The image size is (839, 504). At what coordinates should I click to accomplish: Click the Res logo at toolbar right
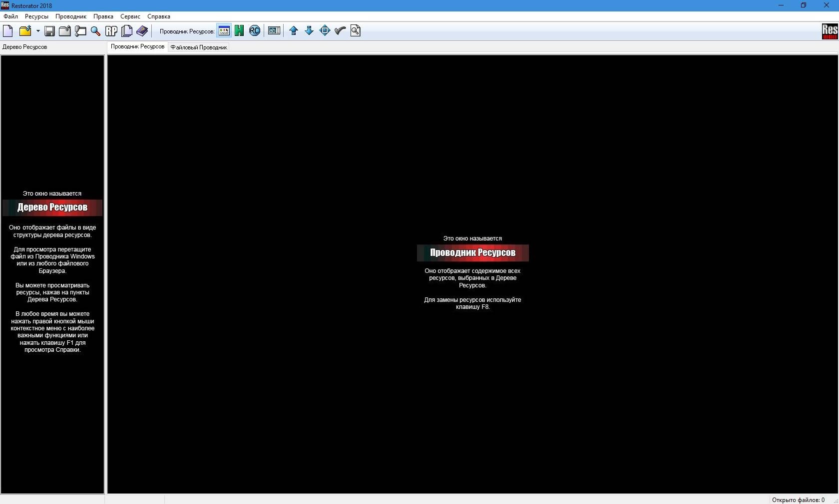(x=830, y=31)
